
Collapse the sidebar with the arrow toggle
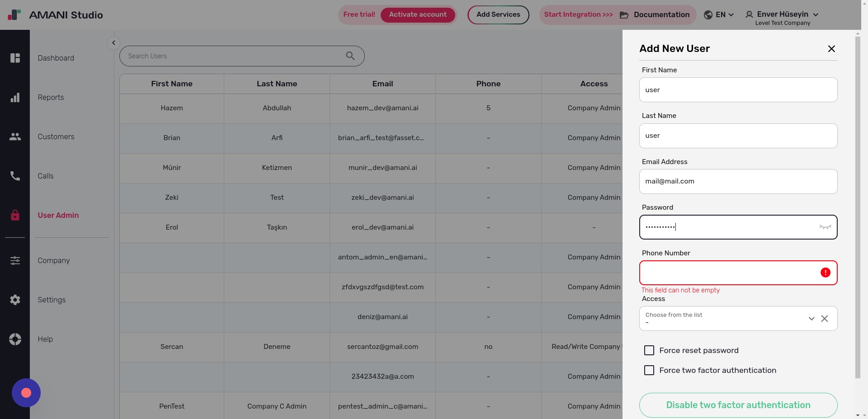[113, 43]
